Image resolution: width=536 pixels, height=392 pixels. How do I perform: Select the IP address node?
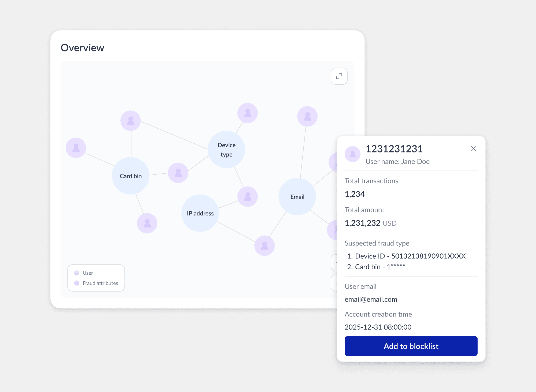pos(200,213)
